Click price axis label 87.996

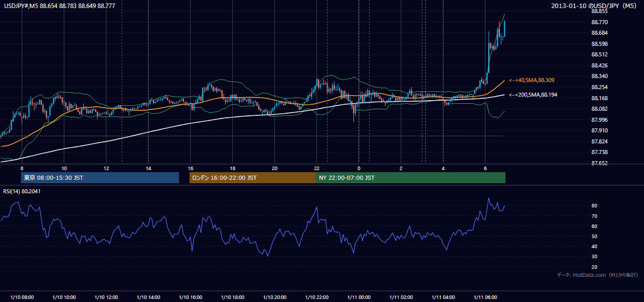[600, 120]
